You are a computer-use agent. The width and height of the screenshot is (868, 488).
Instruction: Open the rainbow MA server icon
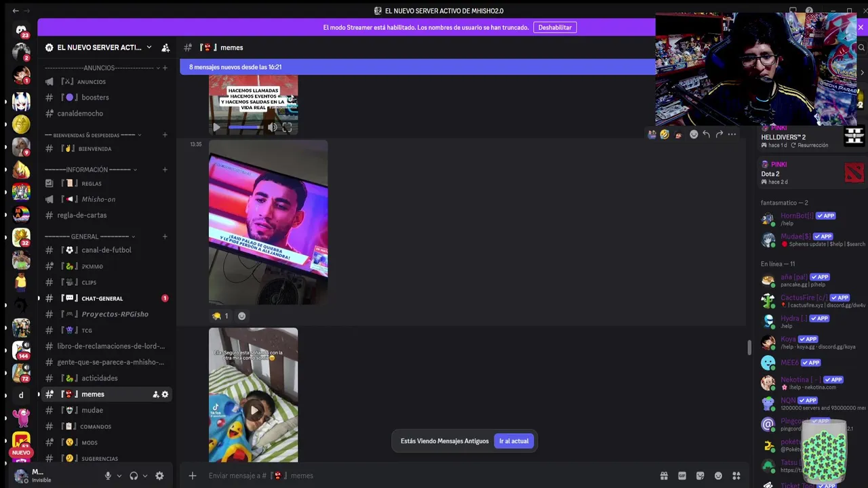pyautogui.click(x=21, y=214)
